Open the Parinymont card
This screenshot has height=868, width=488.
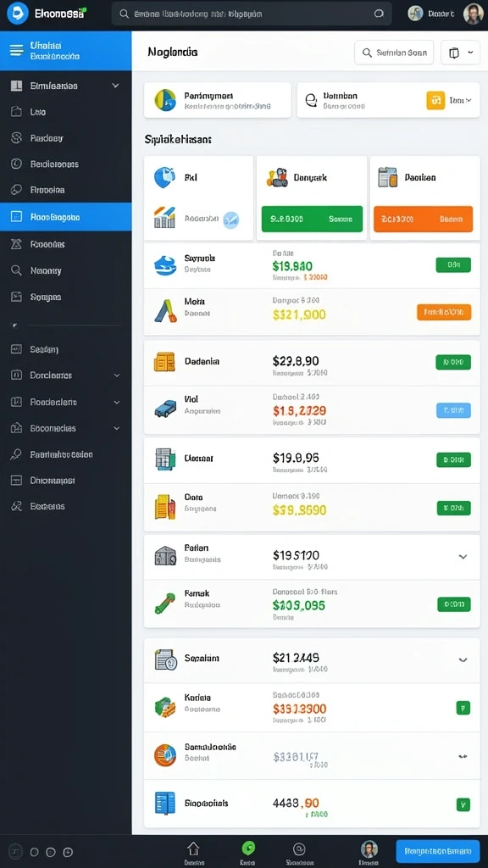pos(218,100)
